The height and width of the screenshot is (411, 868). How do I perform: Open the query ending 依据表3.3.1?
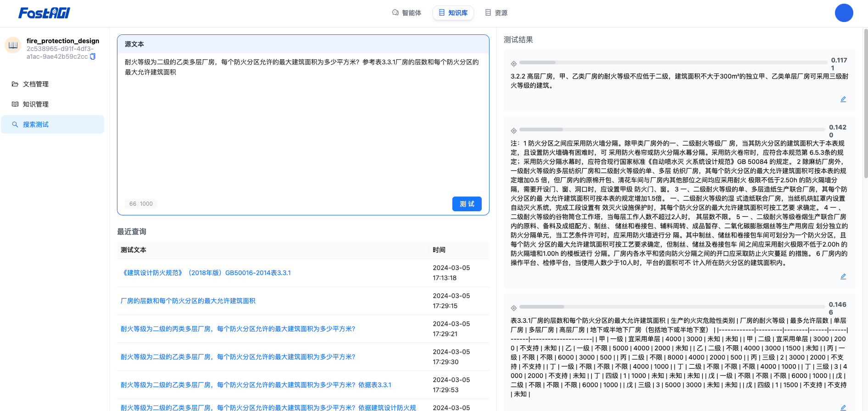coord(256,385)
